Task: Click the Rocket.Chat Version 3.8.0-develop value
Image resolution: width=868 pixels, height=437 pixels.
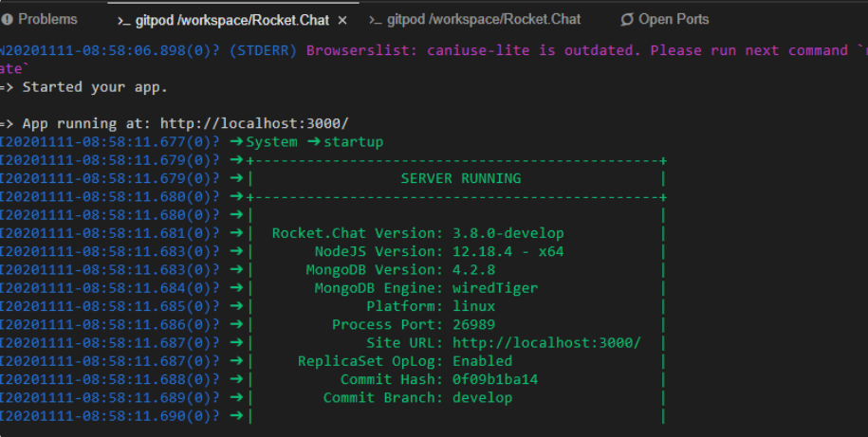Action: coord(508,233)
